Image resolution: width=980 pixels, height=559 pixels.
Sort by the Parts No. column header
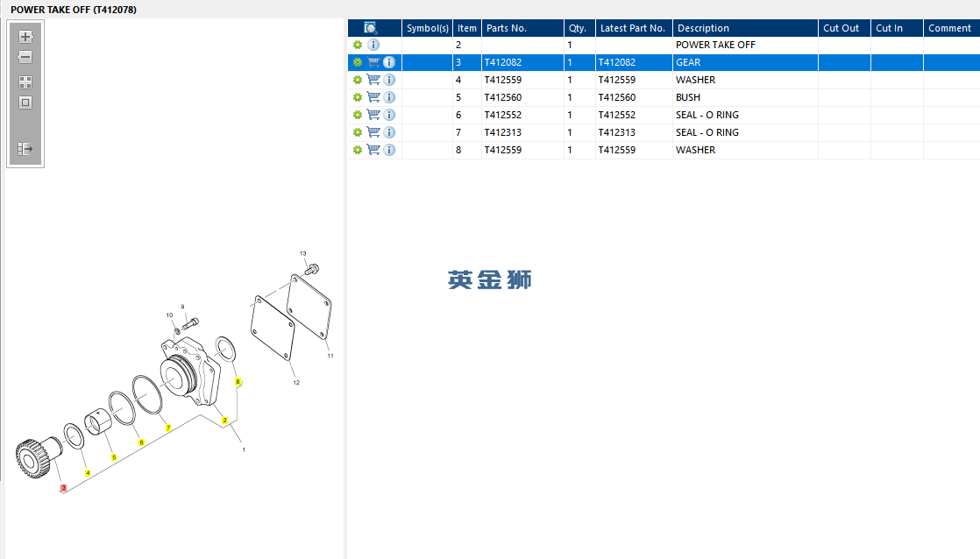tap(522, 28)
